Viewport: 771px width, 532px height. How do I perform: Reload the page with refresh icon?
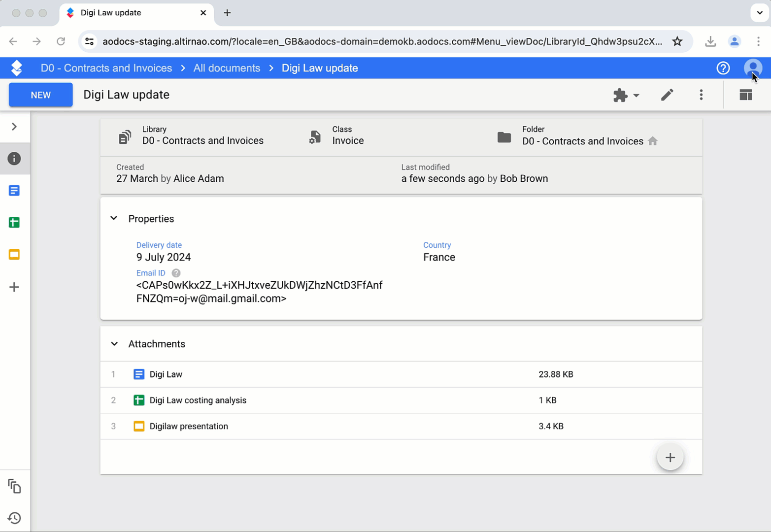61,41
